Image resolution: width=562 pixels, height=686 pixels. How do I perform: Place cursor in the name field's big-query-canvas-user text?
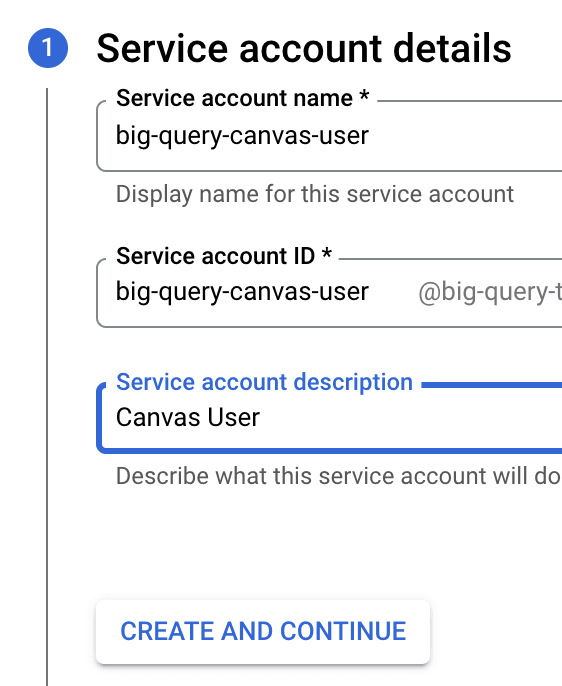pos(242,136)
